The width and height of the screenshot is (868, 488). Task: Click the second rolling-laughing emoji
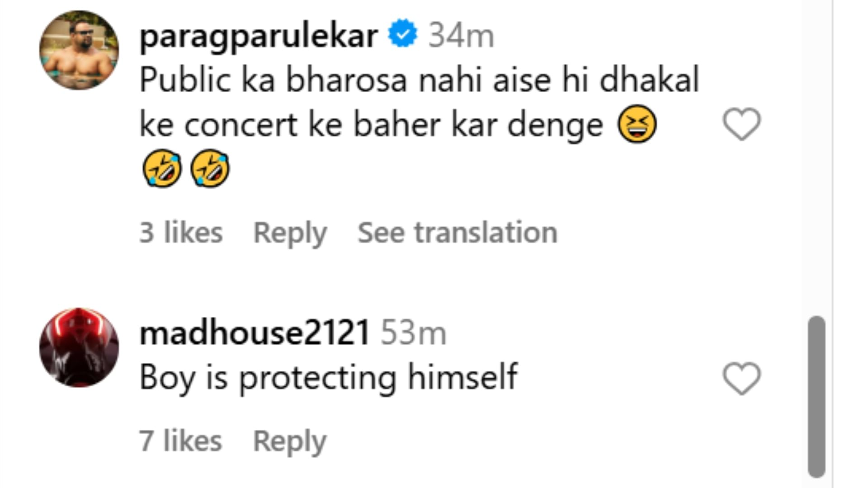point(210,168)
